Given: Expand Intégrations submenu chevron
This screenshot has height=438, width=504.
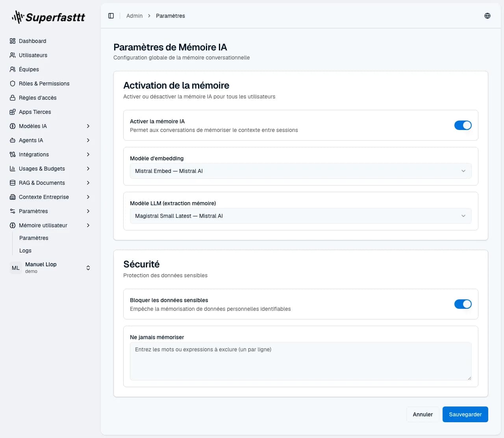Looking at the screenshot, I should click(88, 154).
